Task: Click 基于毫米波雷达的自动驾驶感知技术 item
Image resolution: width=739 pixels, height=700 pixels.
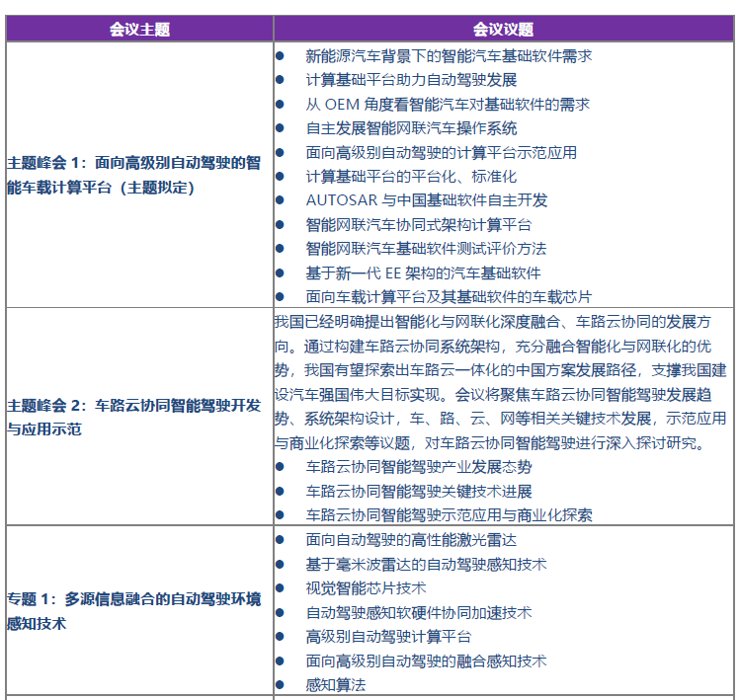Action: (x=426, y=565)
